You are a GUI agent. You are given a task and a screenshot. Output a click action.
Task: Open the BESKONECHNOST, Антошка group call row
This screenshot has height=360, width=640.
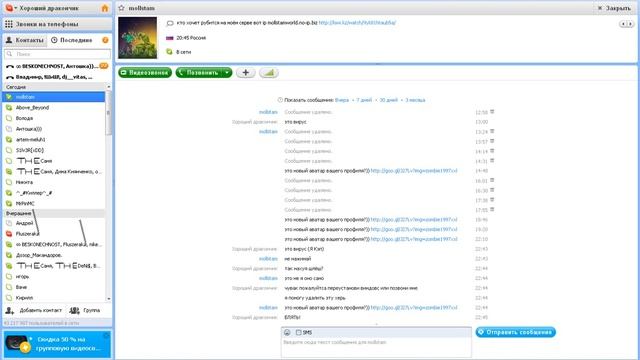(57, 66)
